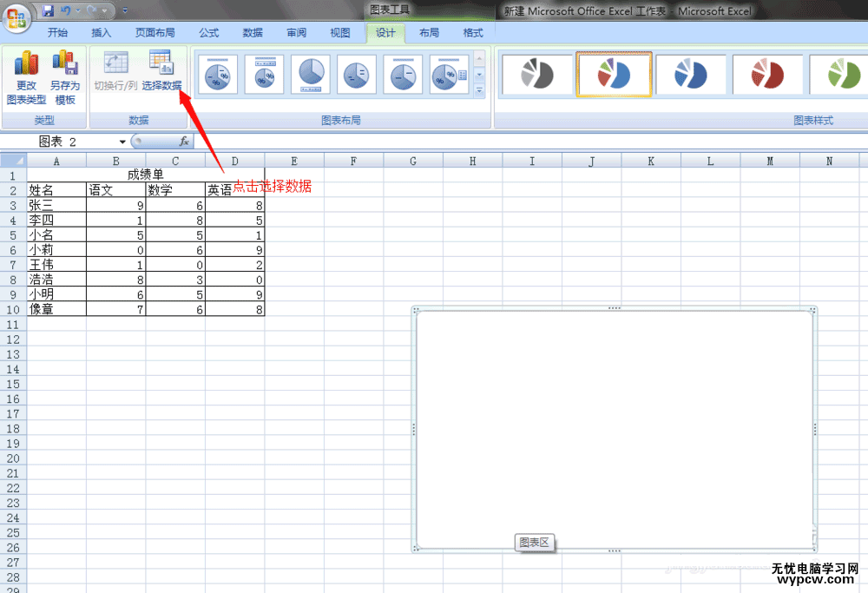Image resolution: width=868 pixels, height=593 pixels.
Task: Choose fifth chart layout thumbnail
Action: pos(403,74)
